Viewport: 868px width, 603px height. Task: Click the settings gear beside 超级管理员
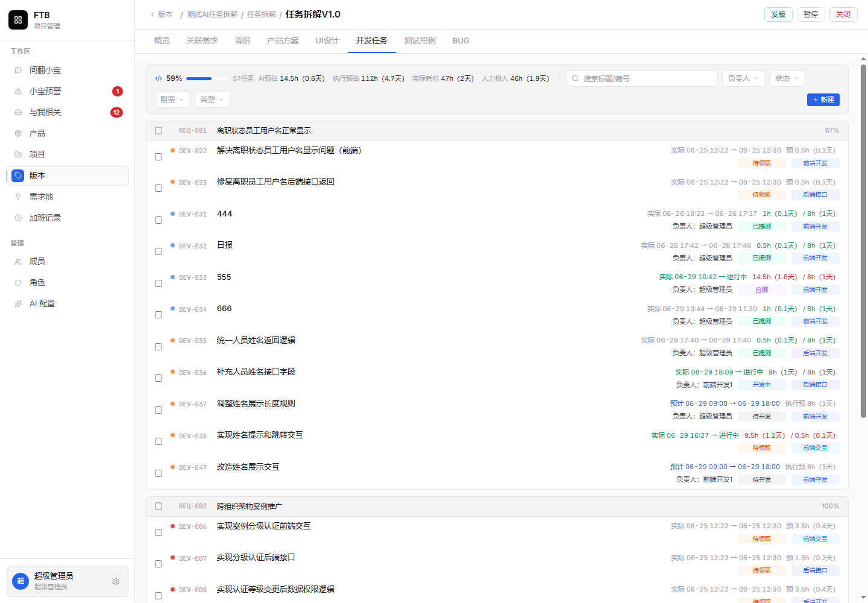coord(116,581)
